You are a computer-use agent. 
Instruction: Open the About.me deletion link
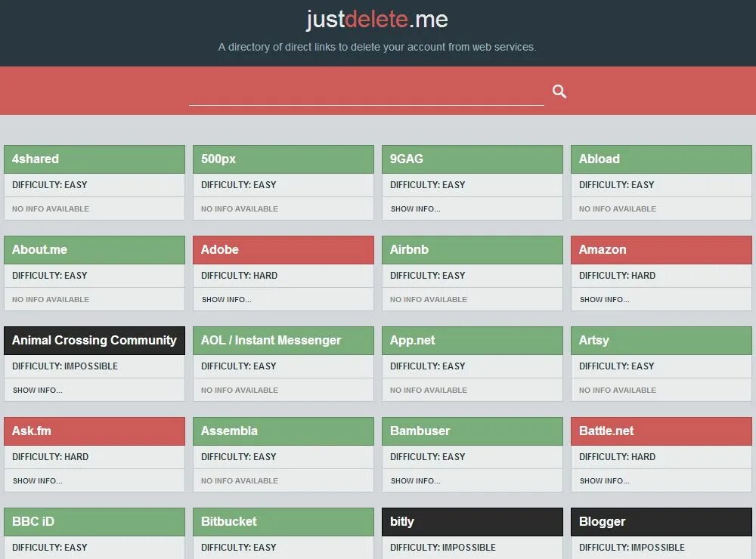(x=94, y=249)
